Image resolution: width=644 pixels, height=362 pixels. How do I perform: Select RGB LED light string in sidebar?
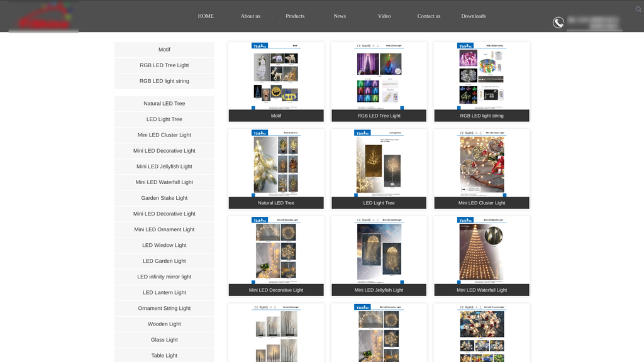pyautogui.click(x=164, y=81)
